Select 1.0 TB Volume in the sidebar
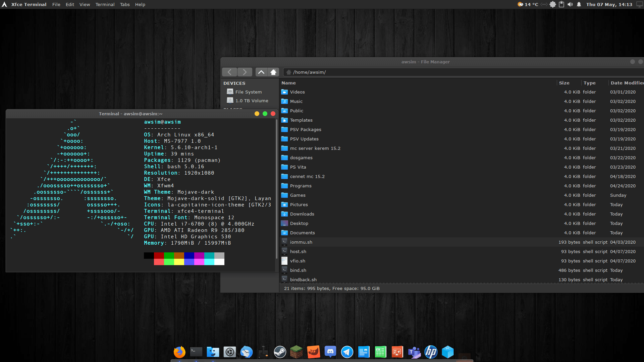This screenshot has height=362, width=644. [252, 101]
